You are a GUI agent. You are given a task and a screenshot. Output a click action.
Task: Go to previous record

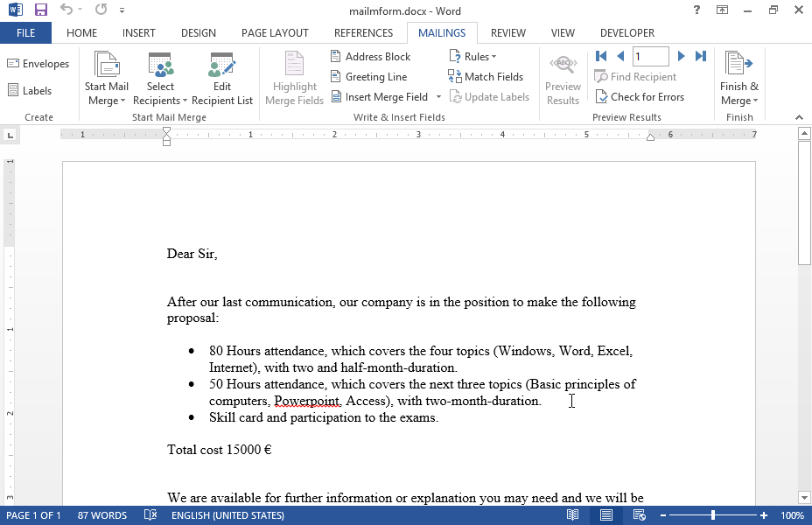tap(621, 56)
